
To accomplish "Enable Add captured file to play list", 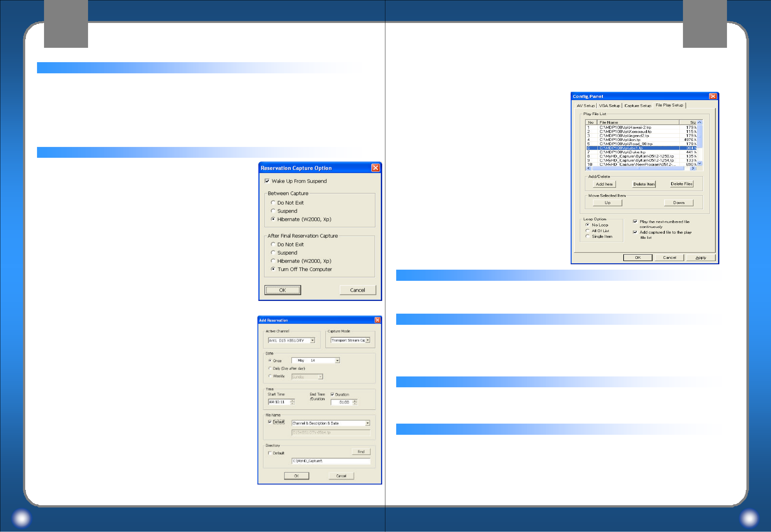I will pyautogui.click(x=635, y=232).
